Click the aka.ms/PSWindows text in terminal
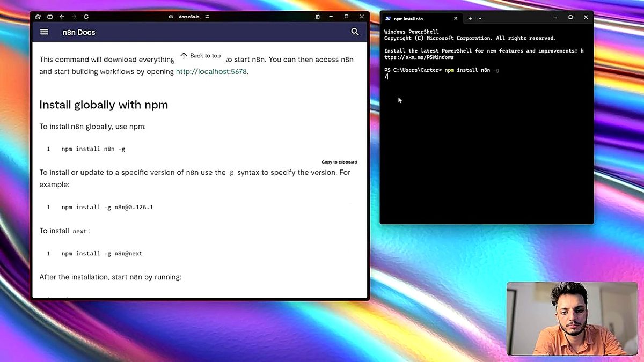 pos(419,57)
